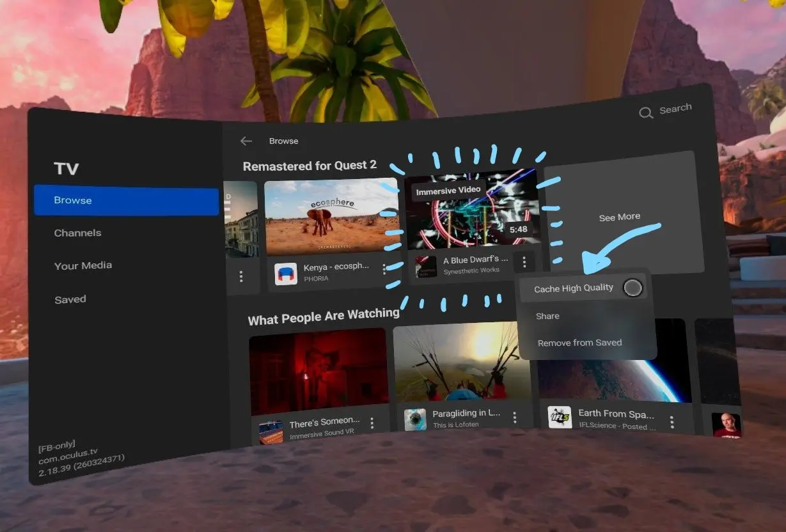
Task: Click the A Blue Dwarf's video title
Action: pyautogui.click(x=476, y=260)
